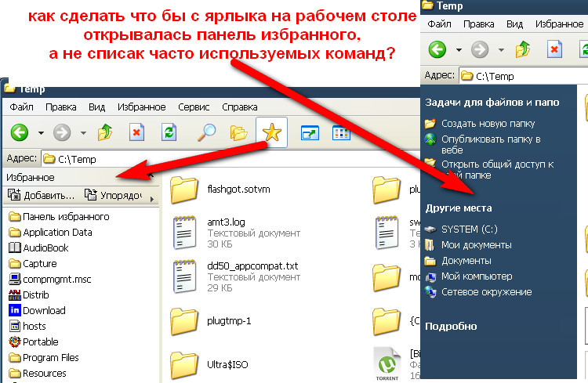Click Forward arrow in right Temp window
This screenshot has width=588, height=383.
[x=480, y=49]
